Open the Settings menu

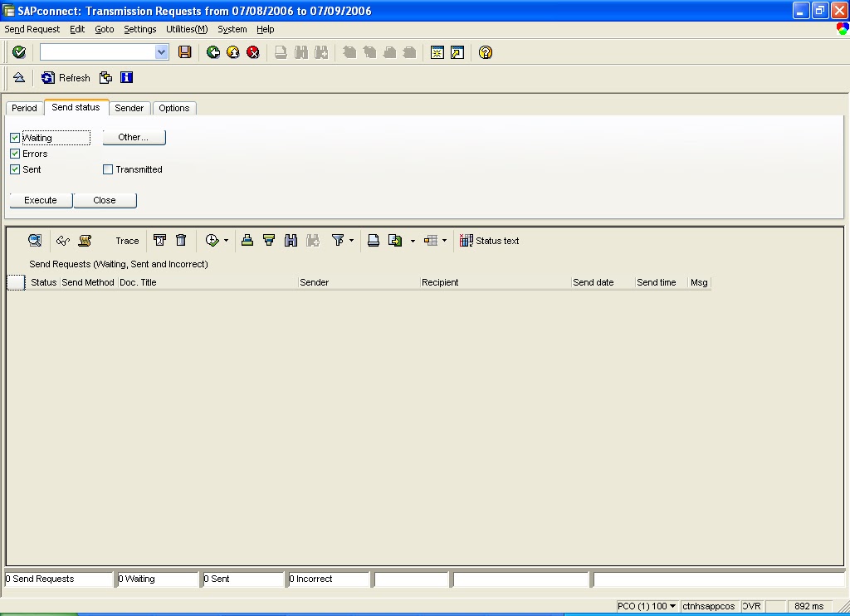(x=139, y=29)
